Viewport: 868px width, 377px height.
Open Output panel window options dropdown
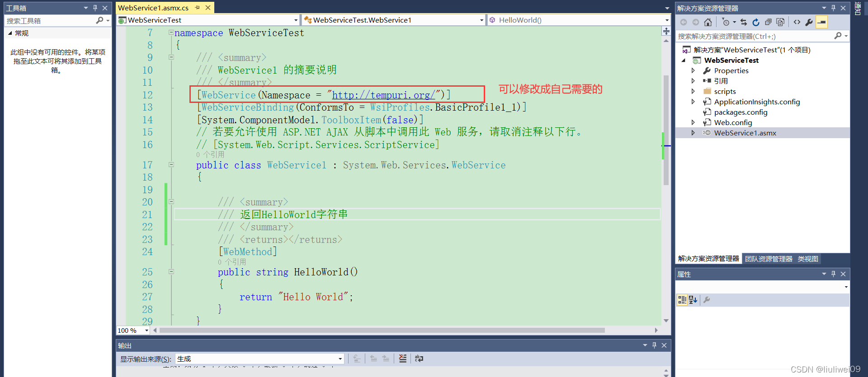(x=645, y=345)
